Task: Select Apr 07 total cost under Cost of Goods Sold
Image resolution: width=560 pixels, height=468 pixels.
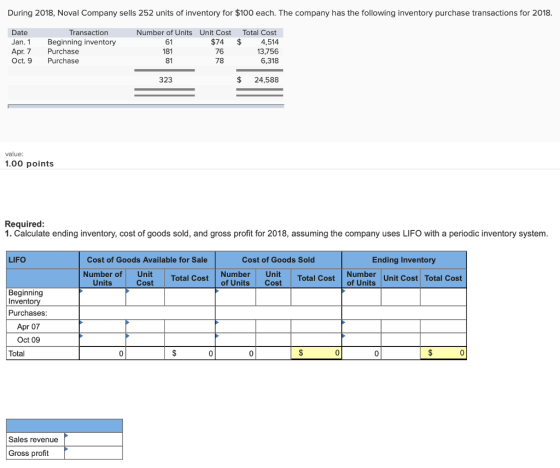Action: pyautogui.click(x=316, y=327)
